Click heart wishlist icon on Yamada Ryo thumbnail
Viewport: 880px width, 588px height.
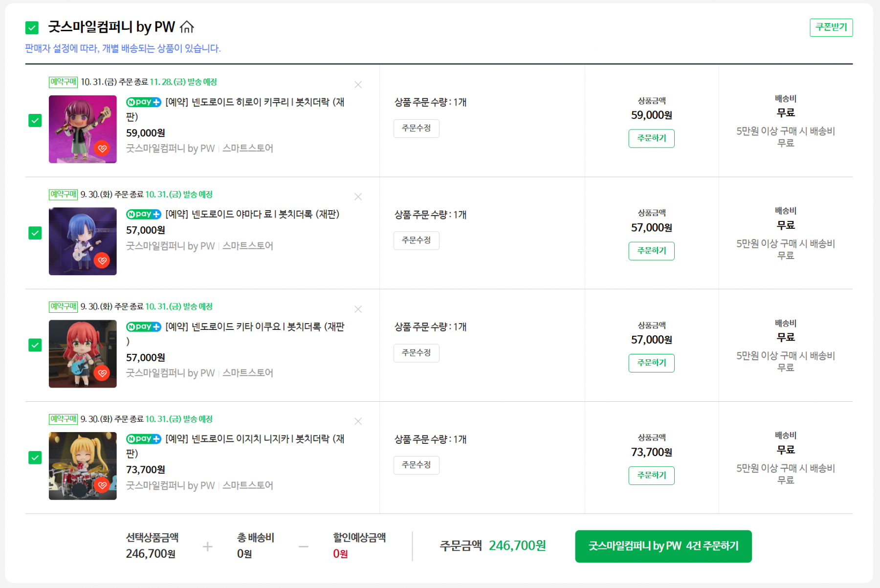coord(102,261)
